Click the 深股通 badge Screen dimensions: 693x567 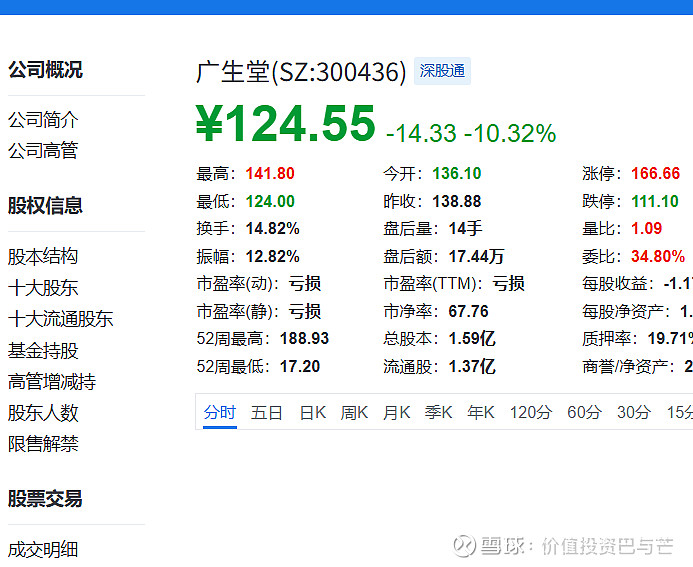pos(442,71)
